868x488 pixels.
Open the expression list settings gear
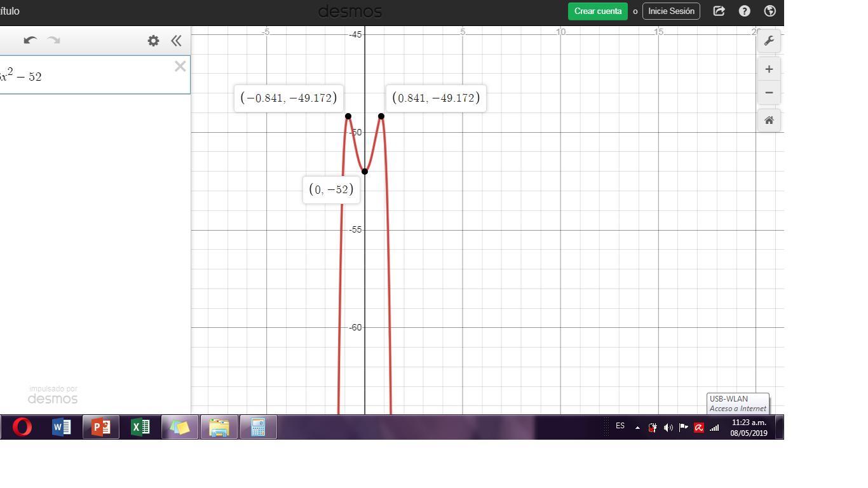pyautogui.click(x=153, y=41)
